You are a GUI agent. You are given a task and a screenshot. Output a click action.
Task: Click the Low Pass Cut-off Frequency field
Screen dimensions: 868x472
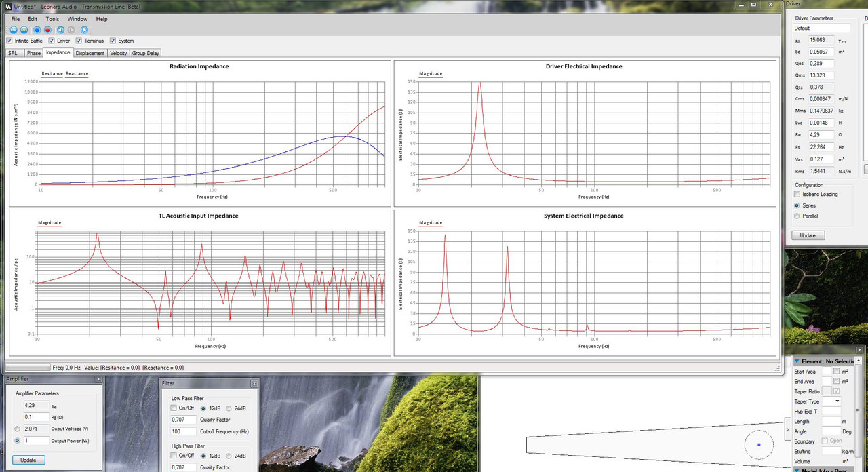[183, 432]
